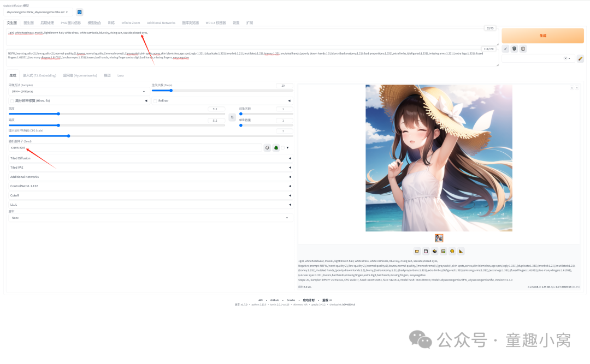The width and height of the screenshot is (590, 364).
Task: Open the Infinite Zoom tab
Action: (131, 23)
